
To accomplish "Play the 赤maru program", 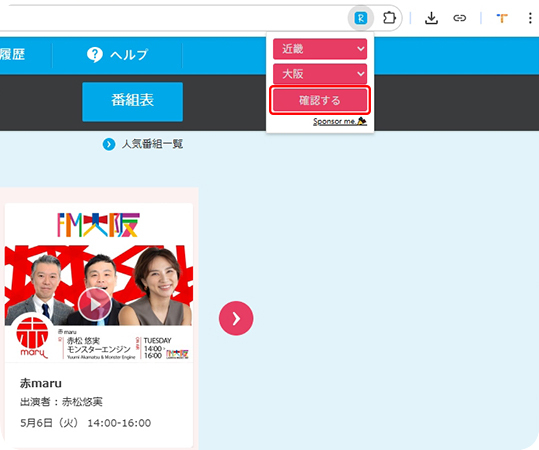I will [95, 304].
